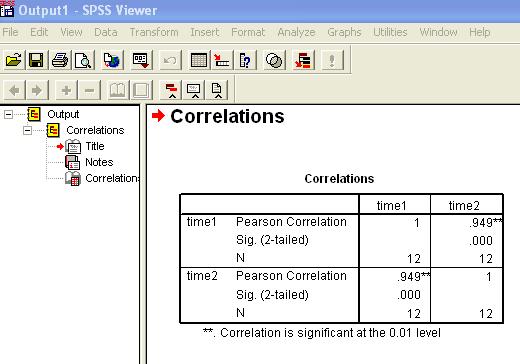Open the Utilities menu

tap(390, 32)
